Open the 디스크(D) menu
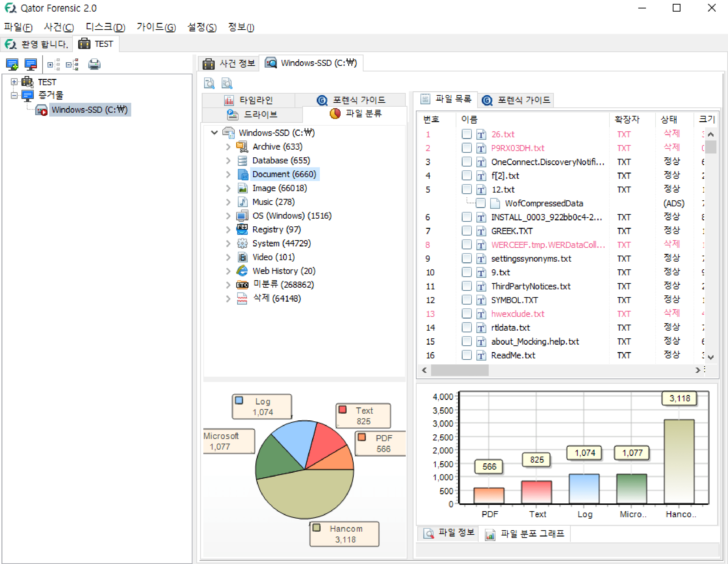Image resolution: width=728 pixels, height=564 pixels. (x=105, y=27)
